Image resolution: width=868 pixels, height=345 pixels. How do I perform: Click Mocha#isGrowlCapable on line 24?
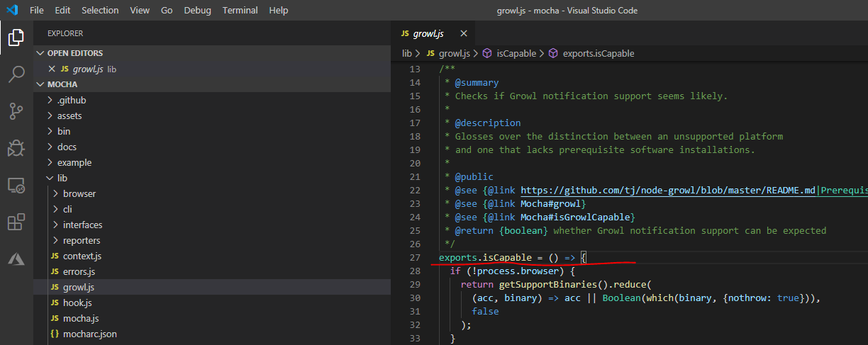coord(575,217)
